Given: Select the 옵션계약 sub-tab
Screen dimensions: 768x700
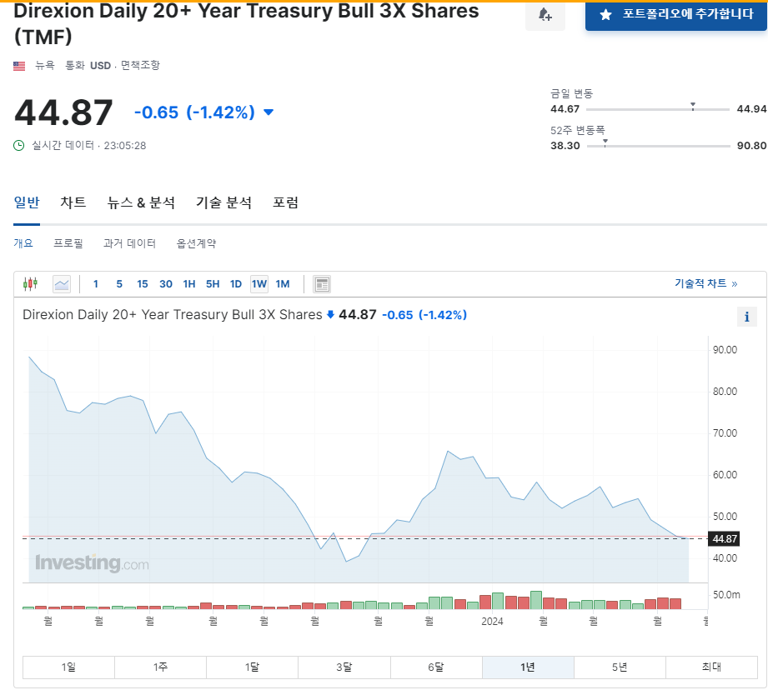Looking at the screenshot, I should 196,243.
